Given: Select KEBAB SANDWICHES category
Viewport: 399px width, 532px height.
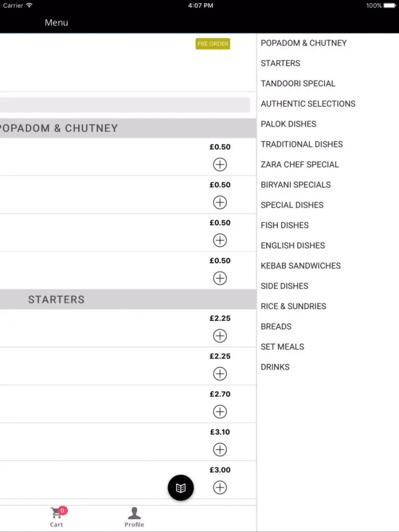Looking at the screenshot, I should tap(301, 265).
